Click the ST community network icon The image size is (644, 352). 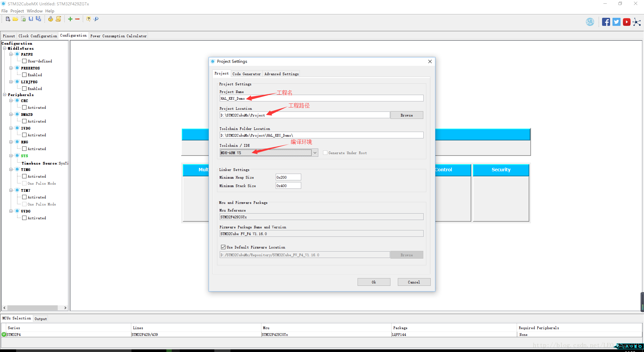pos(637,22)
